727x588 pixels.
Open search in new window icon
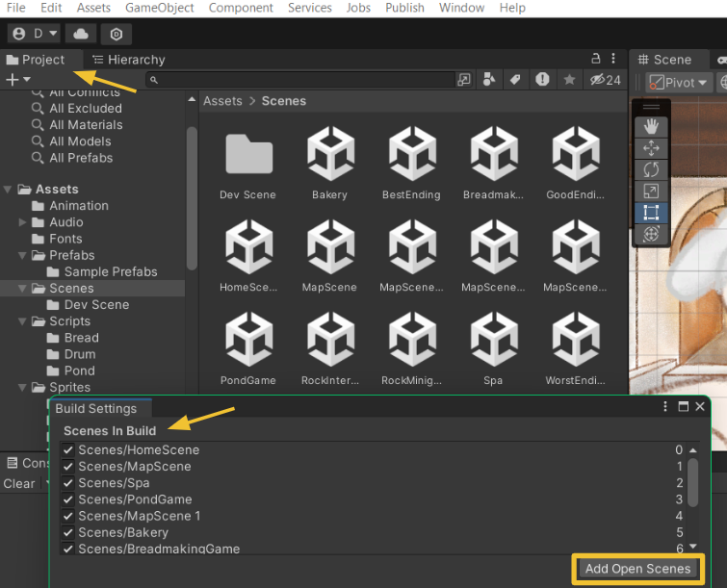pos(464,80)
